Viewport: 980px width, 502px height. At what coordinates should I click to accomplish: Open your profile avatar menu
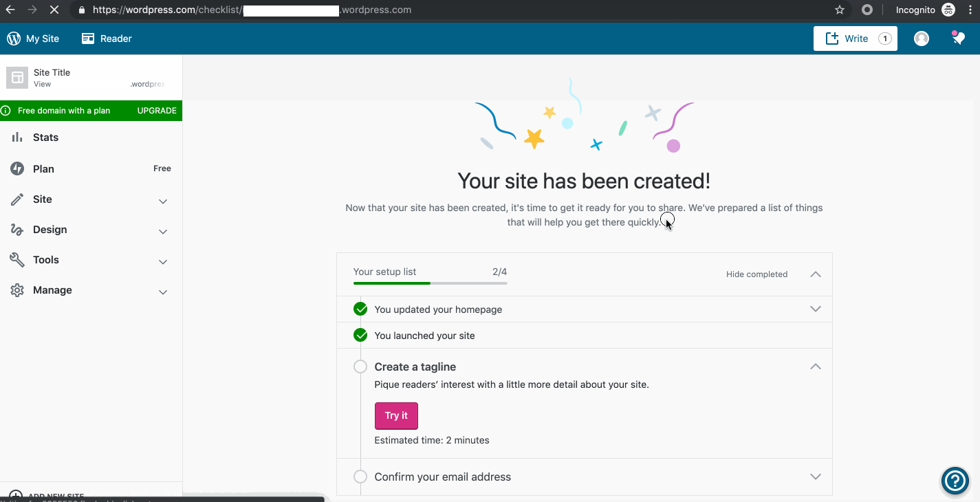pyautogui.click(x=921, y=38)
